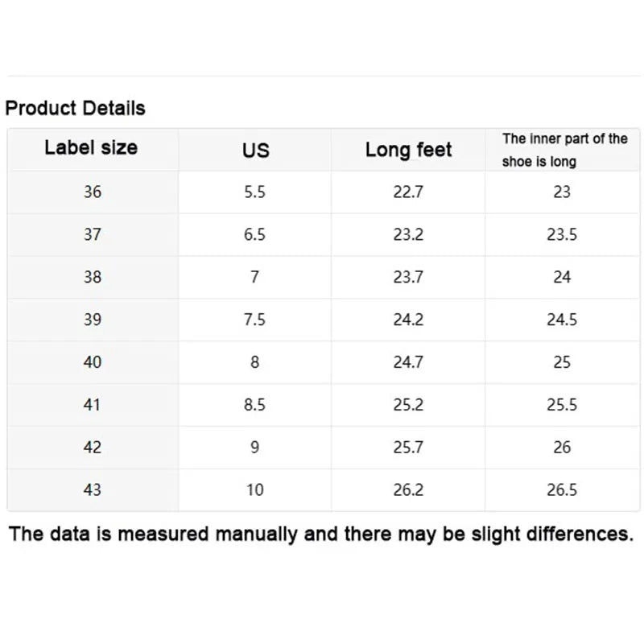
Task: Select label size 43 cell
Action: [93, 489]
